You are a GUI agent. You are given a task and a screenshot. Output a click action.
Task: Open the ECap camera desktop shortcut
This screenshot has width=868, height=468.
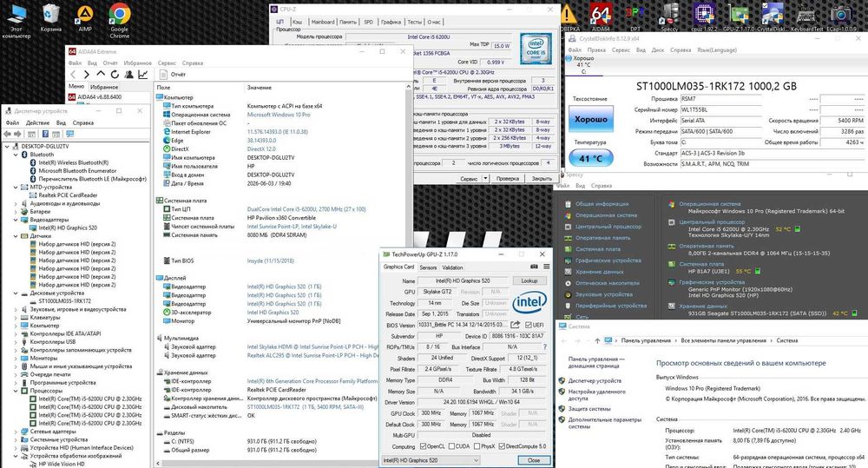tap(841, 17)
